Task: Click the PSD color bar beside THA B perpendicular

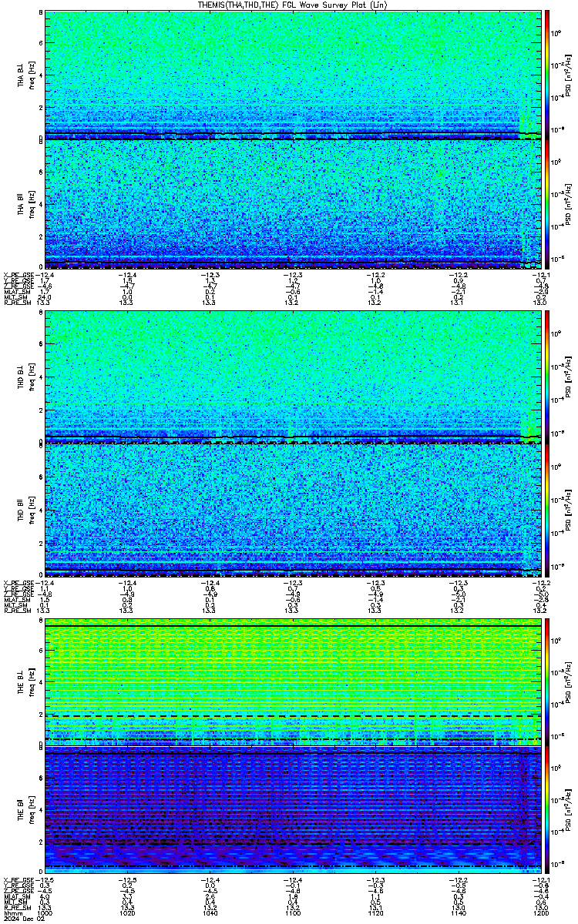Action: (548, 75)
